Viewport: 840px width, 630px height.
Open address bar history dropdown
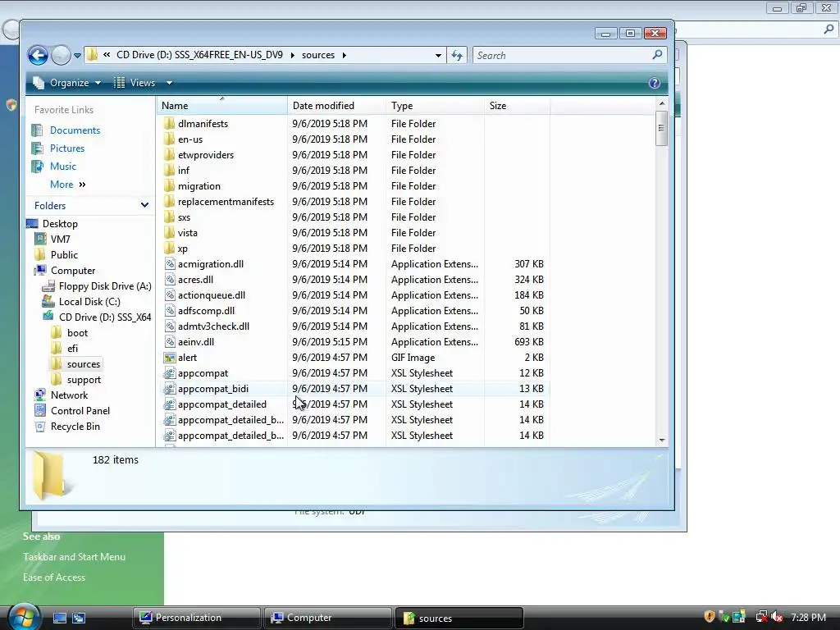[x=438, y=55]
